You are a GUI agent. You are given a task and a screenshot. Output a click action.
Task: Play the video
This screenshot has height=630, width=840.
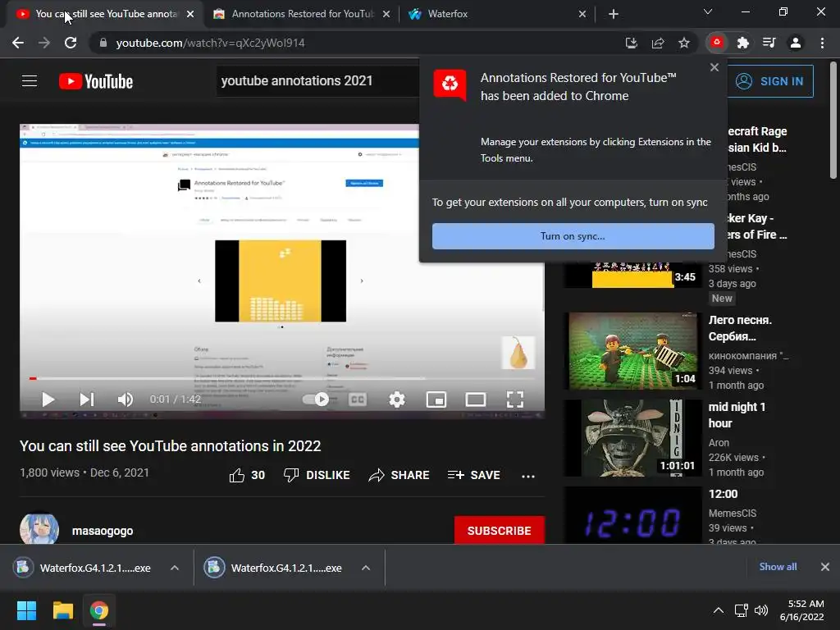(48, 399)
